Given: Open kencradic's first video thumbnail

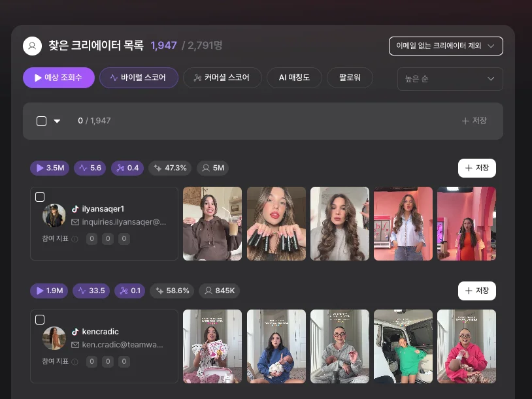Looking at the screenshot, I should tap(212, 346).
